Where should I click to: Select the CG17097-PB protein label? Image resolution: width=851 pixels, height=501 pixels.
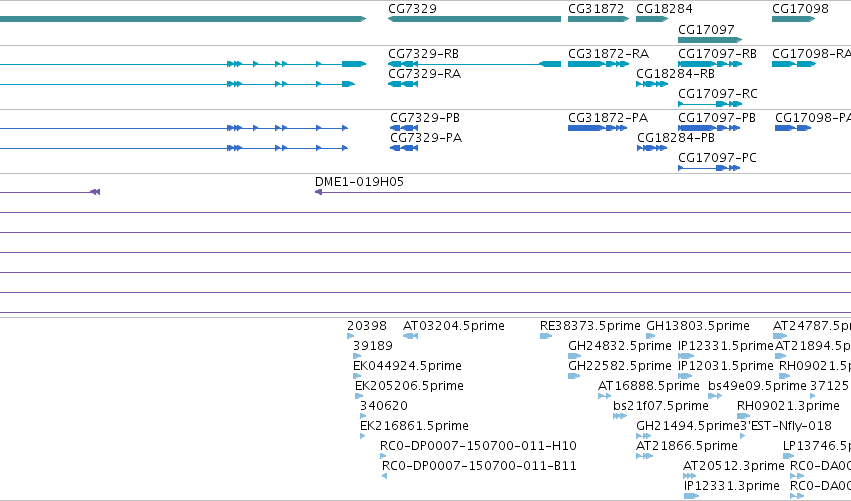click(x=717, y=118)
